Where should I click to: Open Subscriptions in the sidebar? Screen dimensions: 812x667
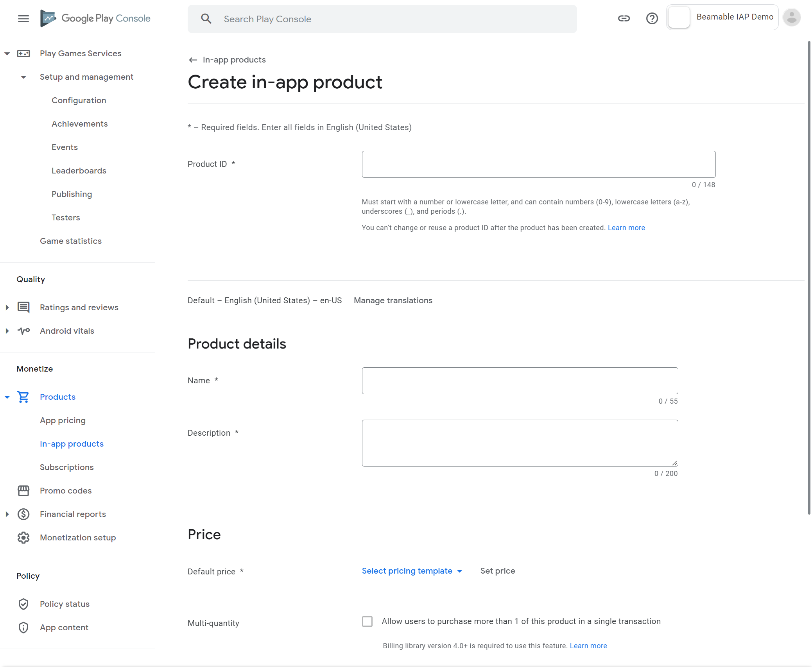67,467
